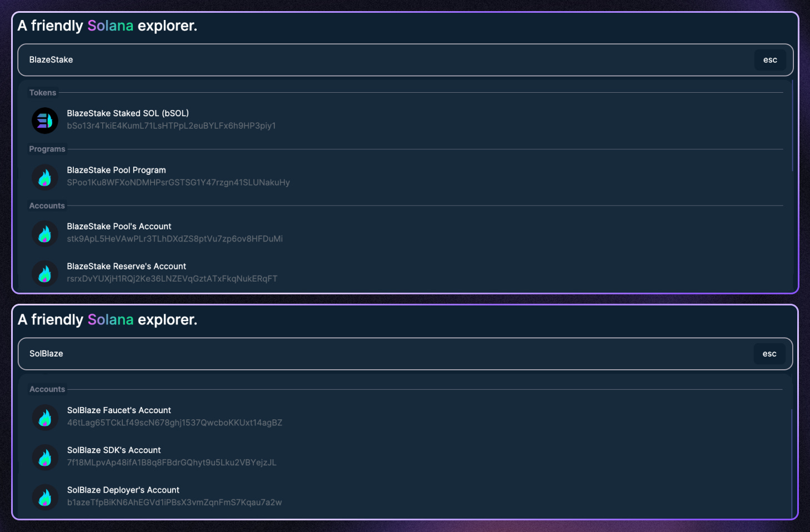This screenshot has width=810, height=532.
Task: Dismiss the SolBlaze search with esc button
Action: (769, 354)
